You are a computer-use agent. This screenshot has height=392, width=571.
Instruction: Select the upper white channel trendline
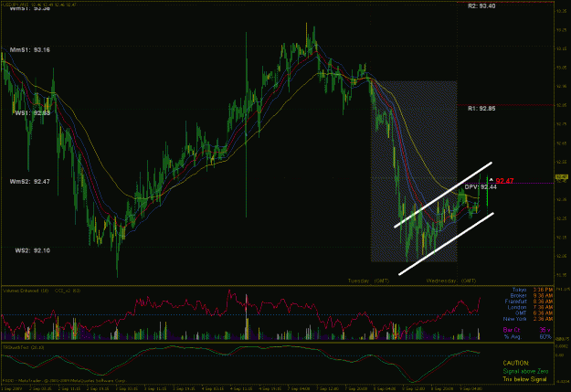(443, 195)
